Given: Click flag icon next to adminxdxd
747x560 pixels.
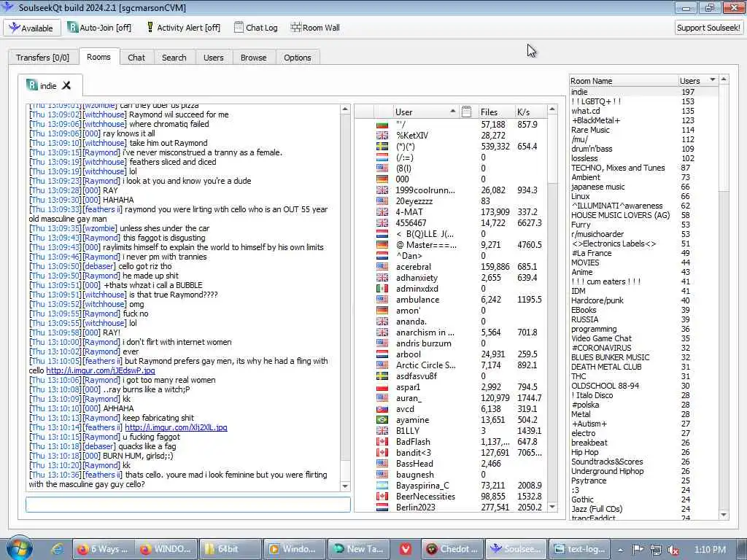Looking at the screenshot, I should pyautogui.click(x=382, y=289).
